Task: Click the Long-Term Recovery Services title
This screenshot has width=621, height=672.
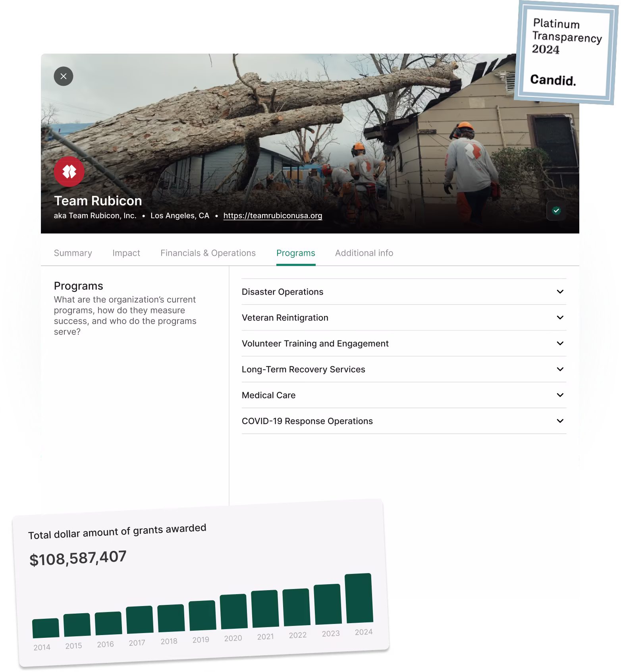Action: tap(303, 369)
